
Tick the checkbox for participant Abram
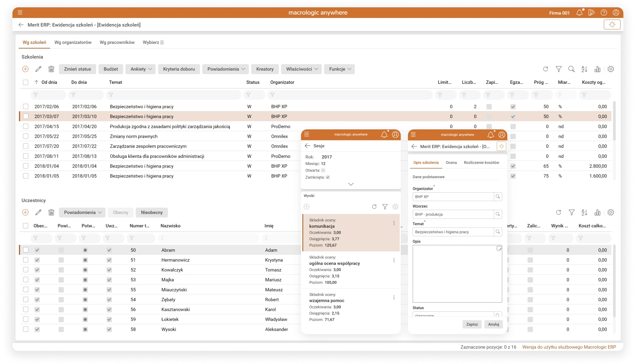[26, 250]
